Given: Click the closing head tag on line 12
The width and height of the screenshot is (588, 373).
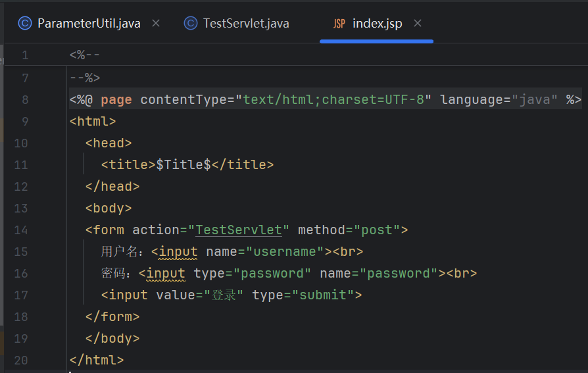Looking at the screenshot, I should pos(112,187).
